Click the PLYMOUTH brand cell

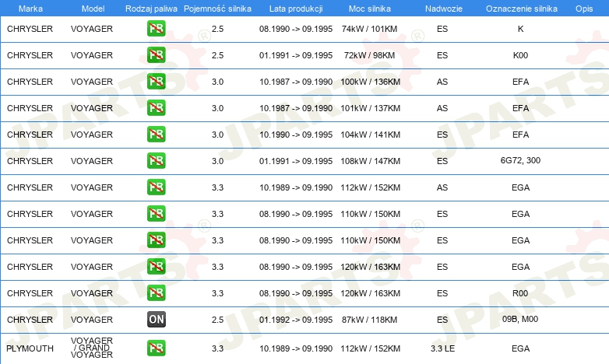coord(30,348)
